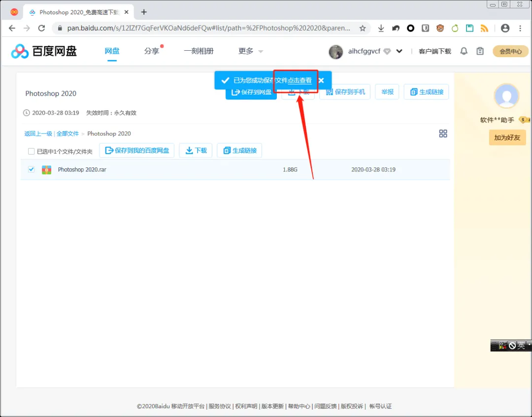Click the black undo-arrow extension icon
The image size is (532, 417).
396,28
